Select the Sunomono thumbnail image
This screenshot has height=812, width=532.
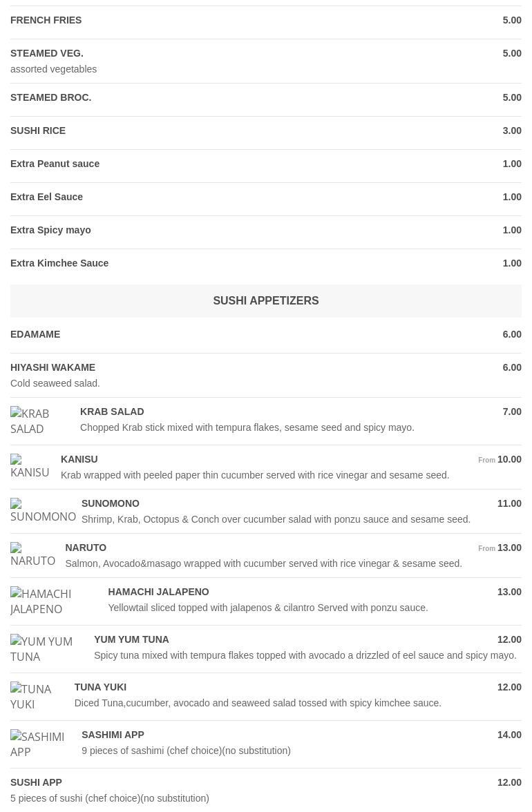coord(43,511)
